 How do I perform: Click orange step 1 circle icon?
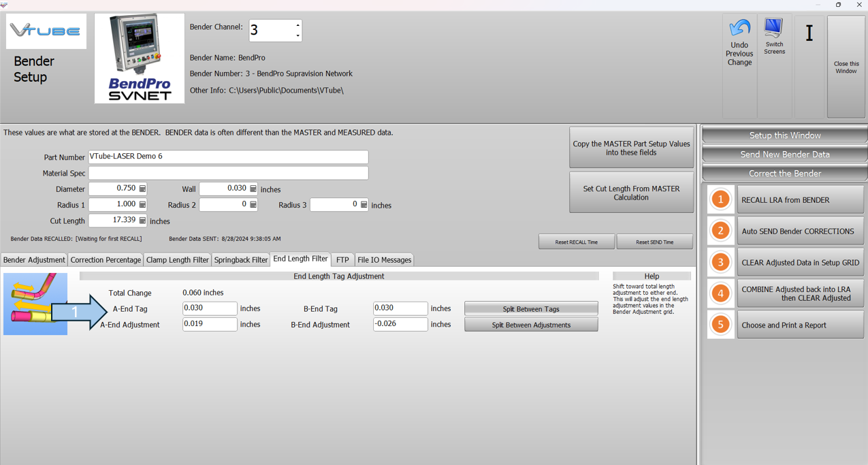[x=720, y=199]
